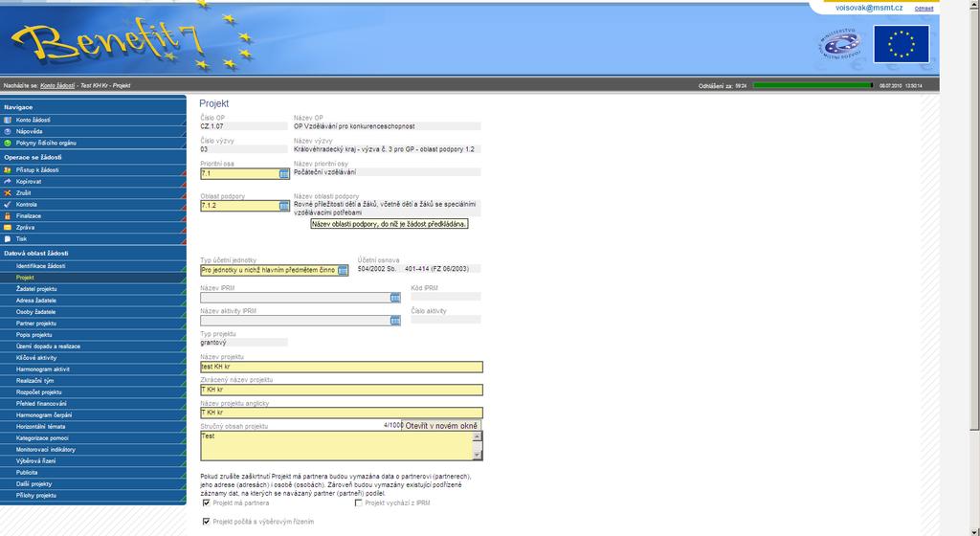Click the Tisk page icon

[8, 238]
